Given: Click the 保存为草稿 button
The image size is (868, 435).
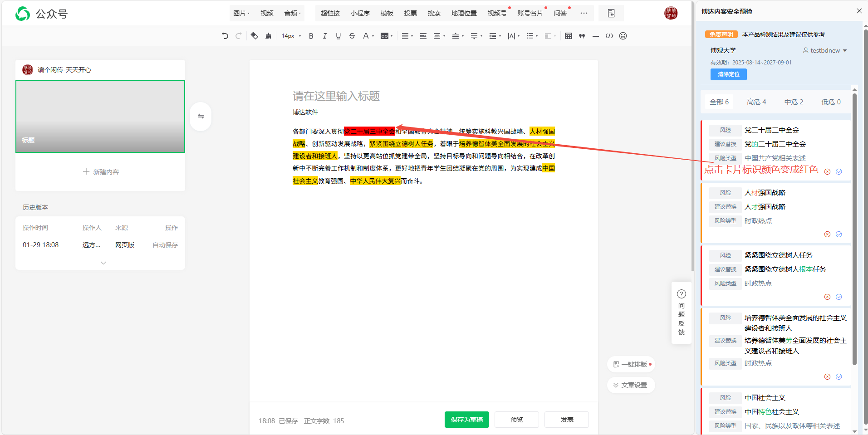Looking at the screenshot, I should pyautogui.click(x=466, y=420).
